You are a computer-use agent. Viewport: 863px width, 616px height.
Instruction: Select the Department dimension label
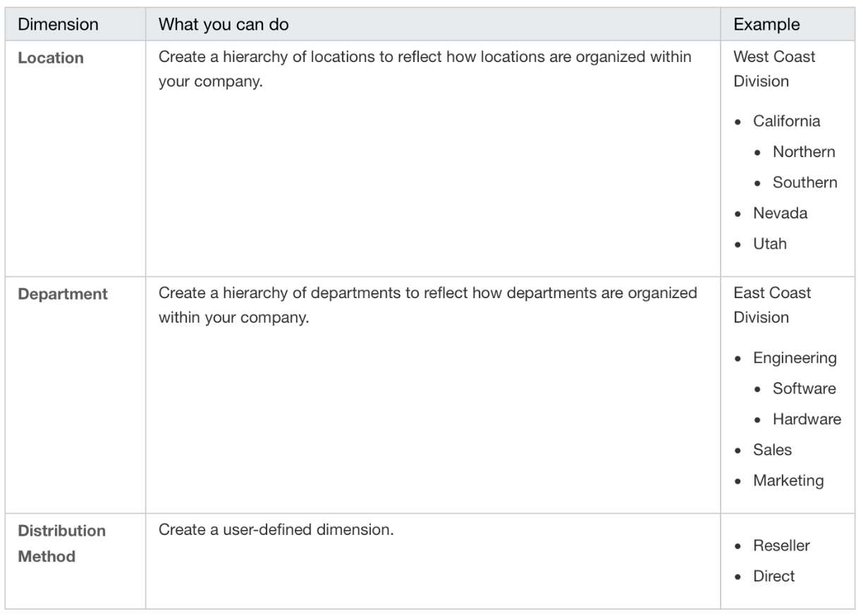tap(63, 294)
